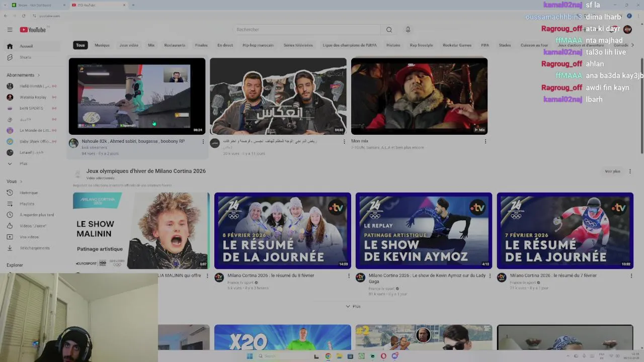Expand Olympic shelf with the Plus chevron
This screenshot has width=644, height=362.
point(353,306)
